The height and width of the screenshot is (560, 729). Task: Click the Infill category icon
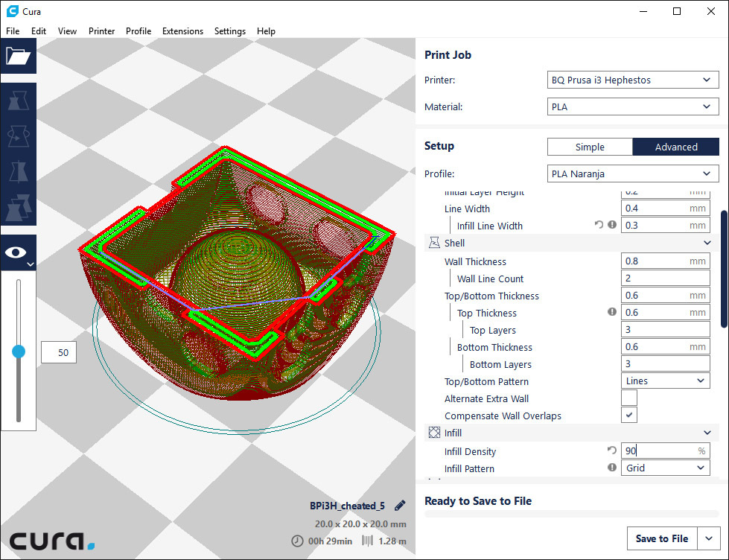click(434, 433)
